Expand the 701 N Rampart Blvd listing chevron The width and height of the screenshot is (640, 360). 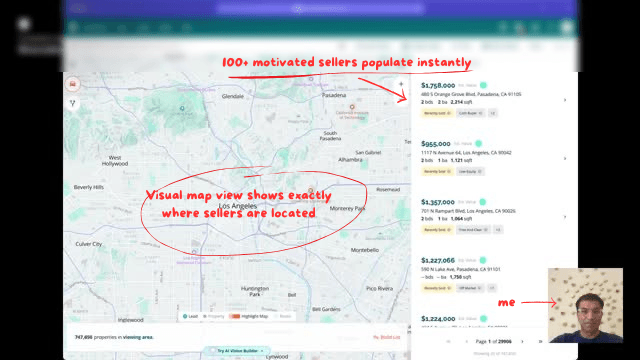tap(565, 217)
